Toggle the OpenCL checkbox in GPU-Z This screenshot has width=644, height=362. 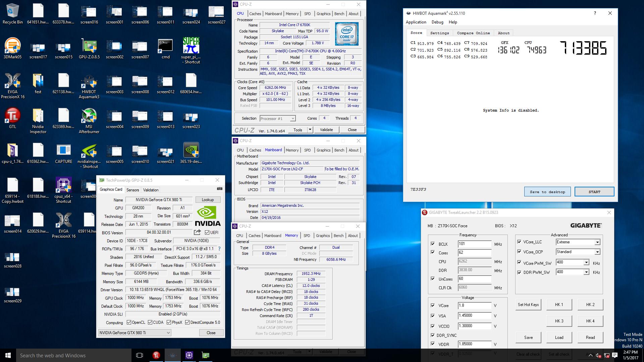(x=129, y=322)
